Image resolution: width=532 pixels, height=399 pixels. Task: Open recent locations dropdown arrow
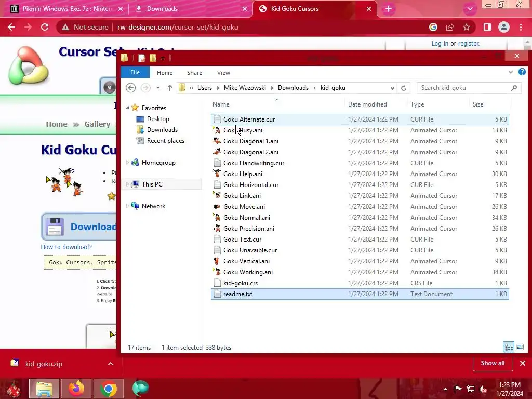point(158,88)
